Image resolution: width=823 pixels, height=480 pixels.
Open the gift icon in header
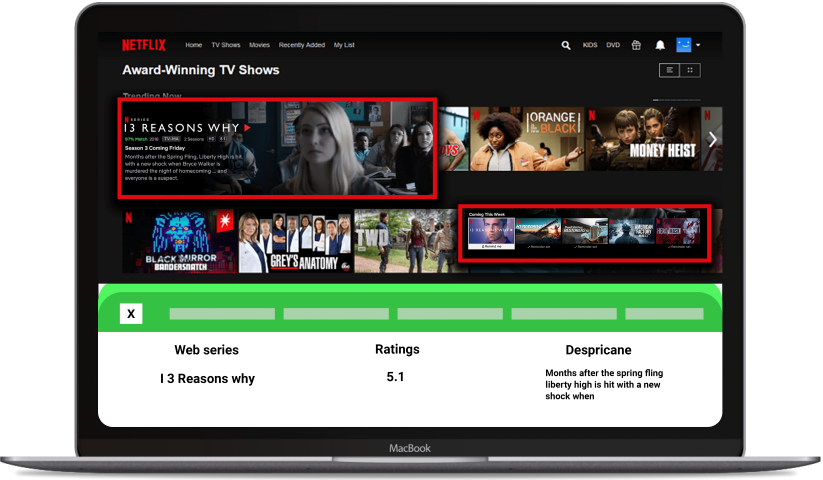pos(636,45)
